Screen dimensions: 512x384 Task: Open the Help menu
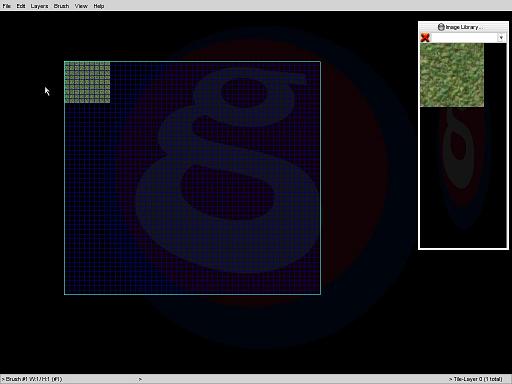(x=99, y=6)
